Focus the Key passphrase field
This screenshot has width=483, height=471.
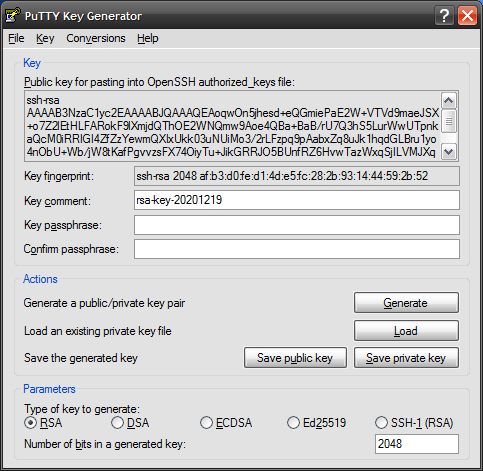point(297,225)
